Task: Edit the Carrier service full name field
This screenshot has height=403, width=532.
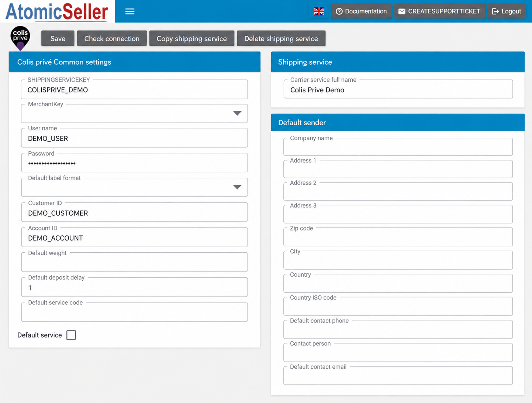Action: [x=398, y=89]
